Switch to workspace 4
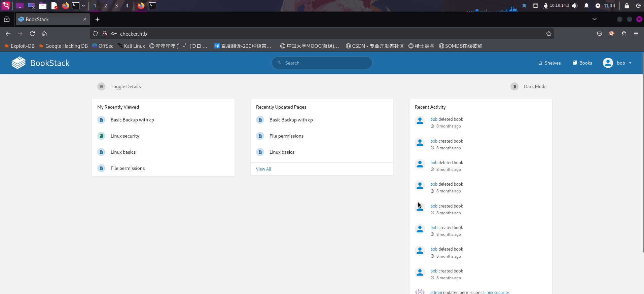The image size is (644, 294). click(127, 6)
